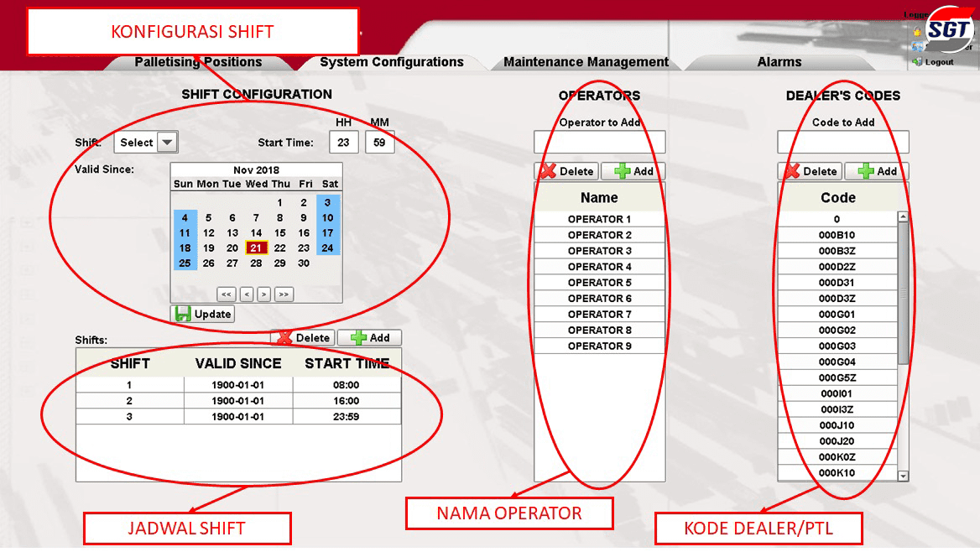Screen dimensions: 980x552
Task: Pick November 3 on calendar
Action: point(327,202)
